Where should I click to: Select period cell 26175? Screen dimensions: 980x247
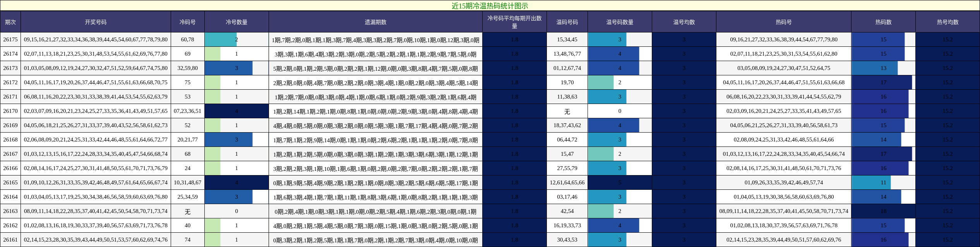tap(10, 39)
